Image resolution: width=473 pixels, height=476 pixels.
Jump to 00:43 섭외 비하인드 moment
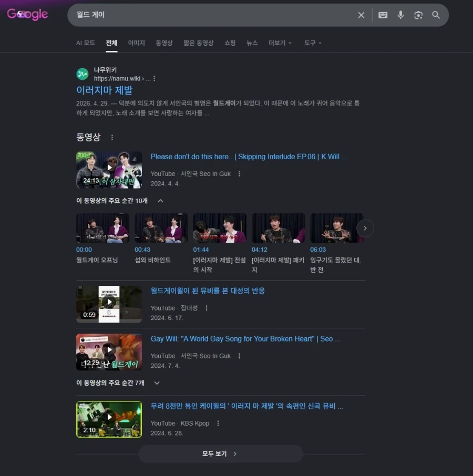point(161,239)
